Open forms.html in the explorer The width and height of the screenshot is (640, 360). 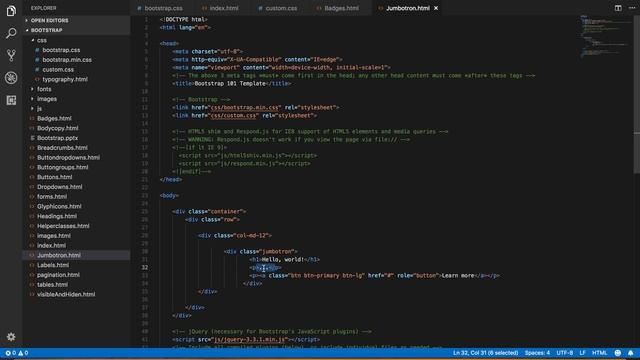pos(52,197)
